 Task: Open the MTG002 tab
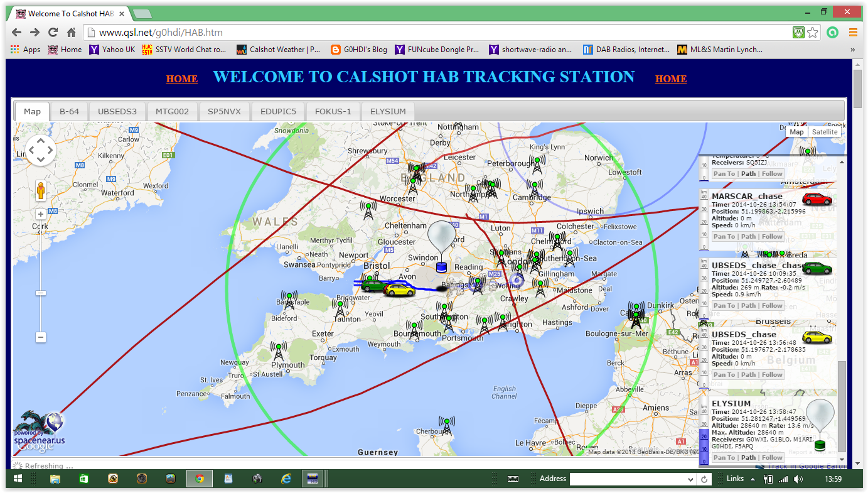[x=173, y=111]
